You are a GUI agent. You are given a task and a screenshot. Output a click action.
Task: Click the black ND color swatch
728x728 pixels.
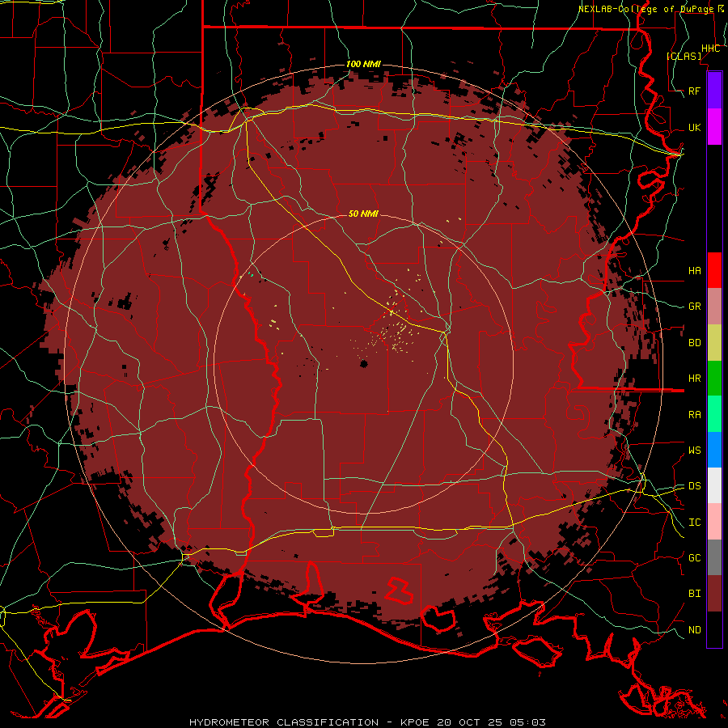pyautogui.click(x=714, y=629)
